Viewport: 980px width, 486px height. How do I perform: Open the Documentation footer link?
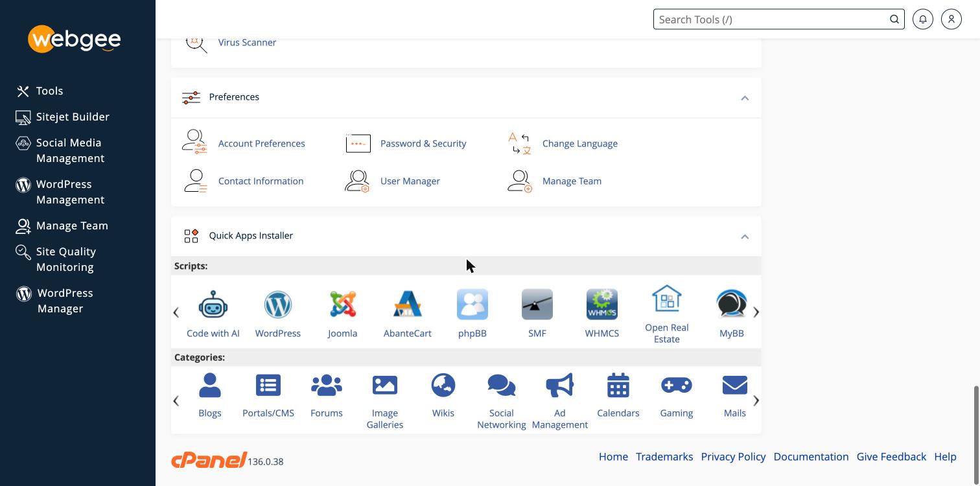[x=811, y=456]
